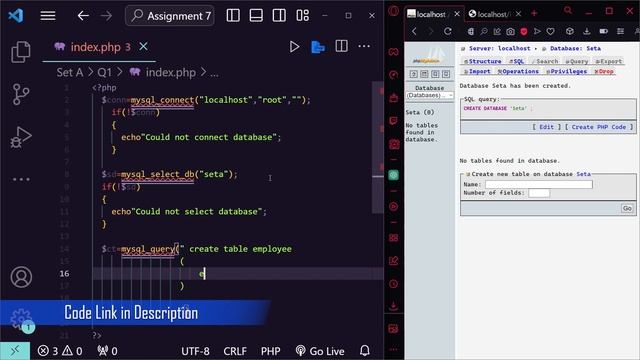Show additional views ellipsis in activity bar

tap(21, 179)
